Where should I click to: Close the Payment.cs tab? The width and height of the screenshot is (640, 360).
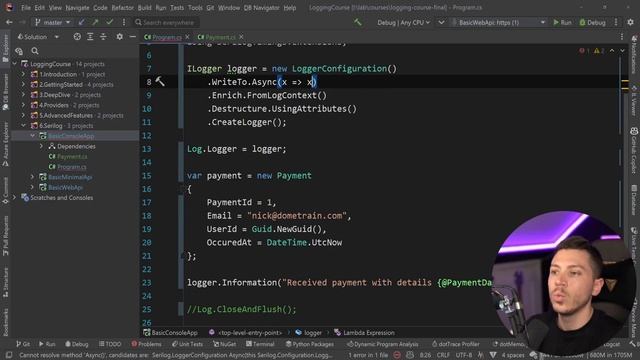tap(241, 37)
